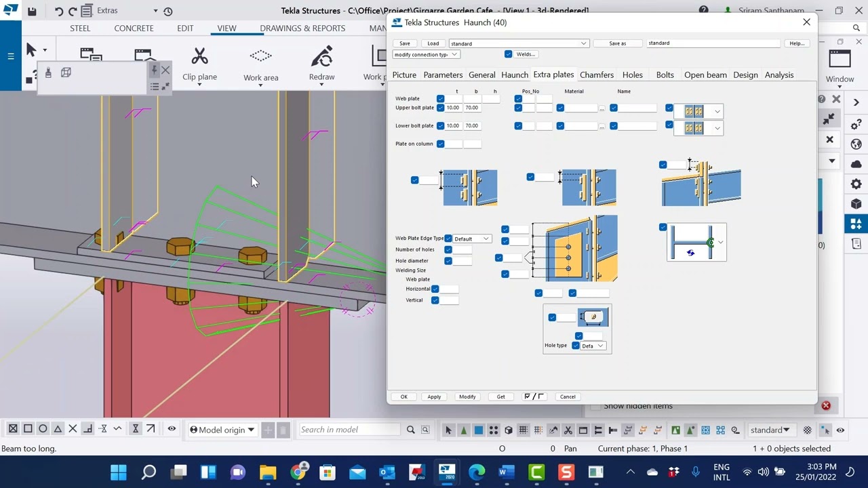Switch to the Haunch tab
The height and width of the screenshot is (488, 868).
pyautogui.click(x=515, y=75)
